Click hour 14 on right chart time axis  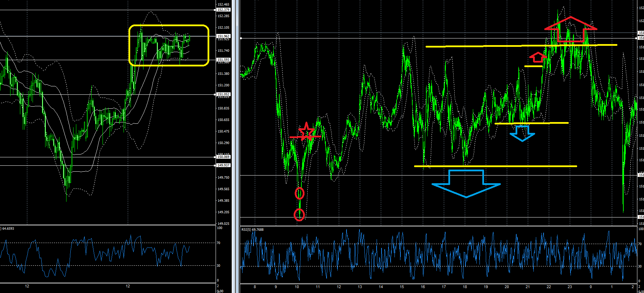tap(381, 287)
